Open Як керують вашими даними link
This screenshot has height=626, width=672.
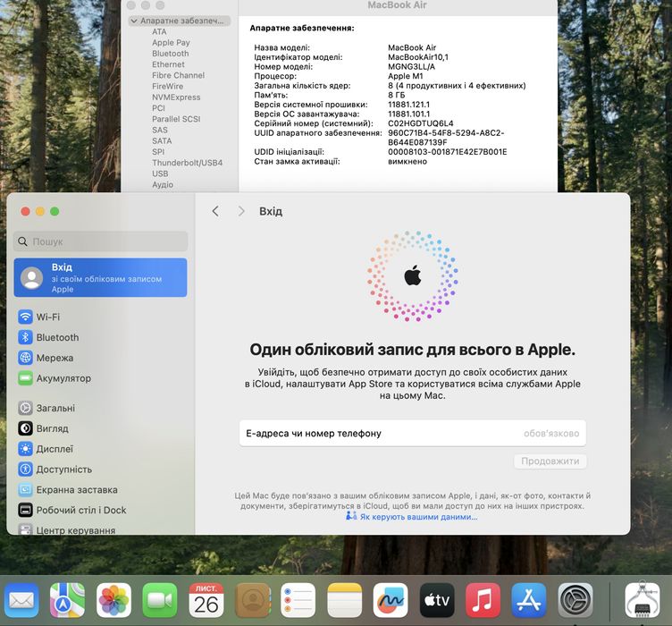coord(418,517)
